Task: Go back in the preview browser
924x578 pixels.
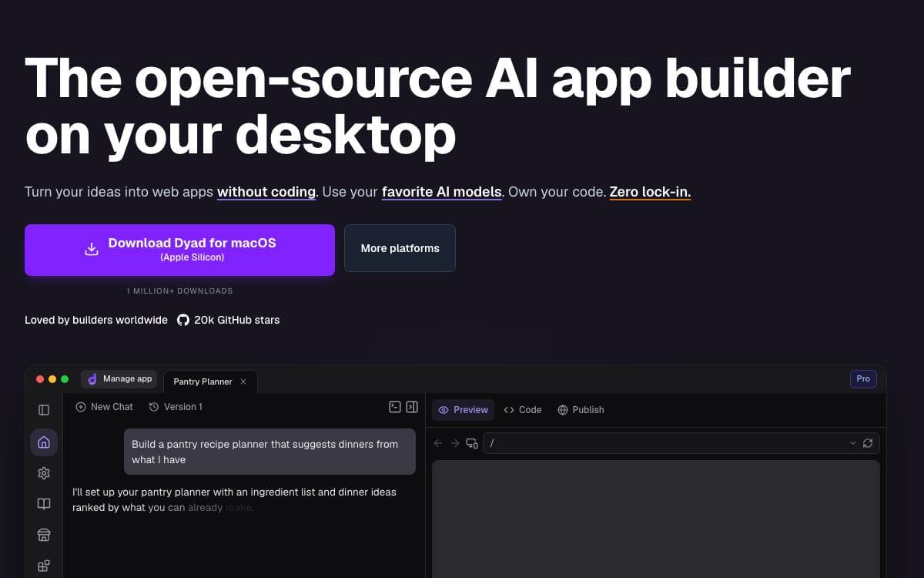Action: coord(438,443)
